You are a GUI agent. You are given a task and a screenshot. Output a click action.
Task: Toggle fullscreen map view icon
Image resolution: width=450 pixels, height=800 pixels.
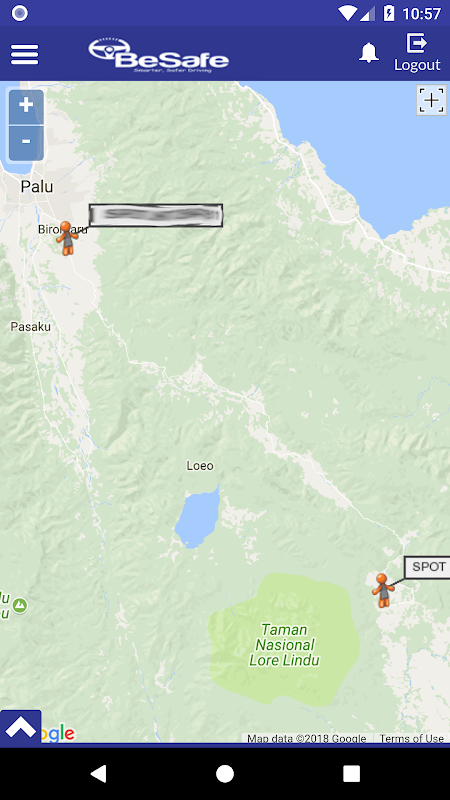pos(431,100)
